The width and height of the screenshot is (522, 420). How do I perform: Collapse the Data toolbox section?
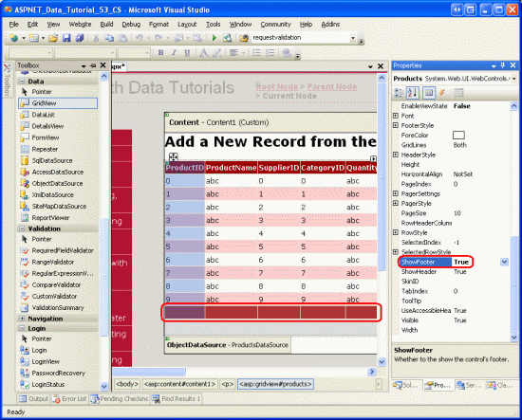22,82
